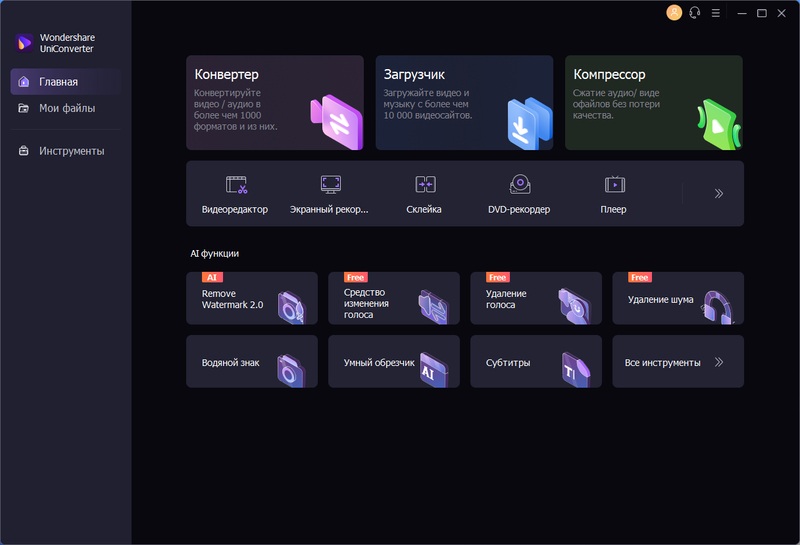
Task: Click the user account avatar icon
Action: tap(674, 13)
